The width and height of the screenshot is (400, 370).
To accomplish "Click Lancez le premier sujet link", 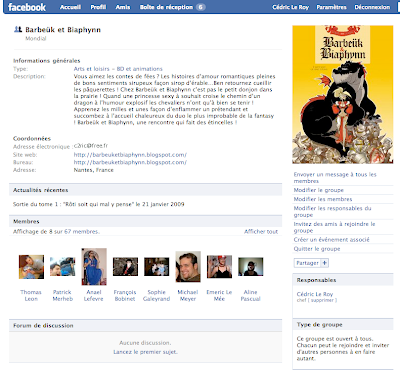I will [x=145, y=352].
